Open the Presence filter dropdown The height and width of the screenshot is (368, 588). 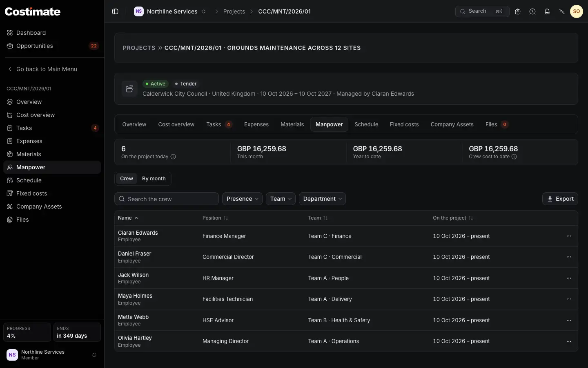point(242,199)
